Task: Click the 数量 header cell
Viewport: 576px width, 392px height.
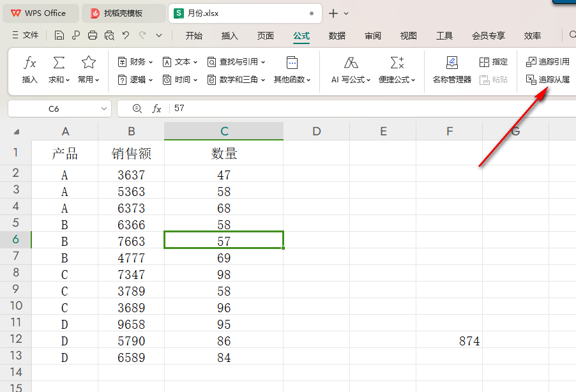Action: (x=224, y=153)
